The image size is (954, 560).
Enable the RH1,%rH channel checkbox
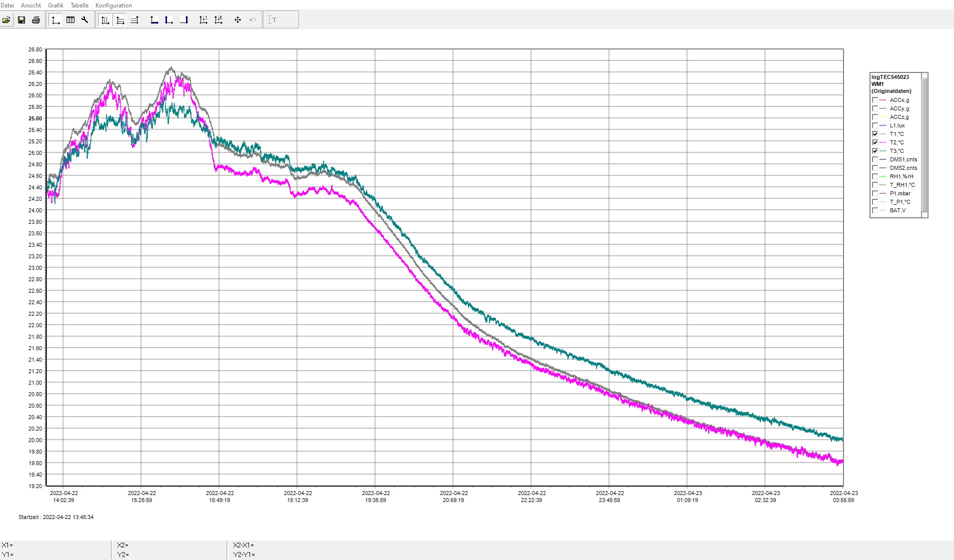pos(875,176)
